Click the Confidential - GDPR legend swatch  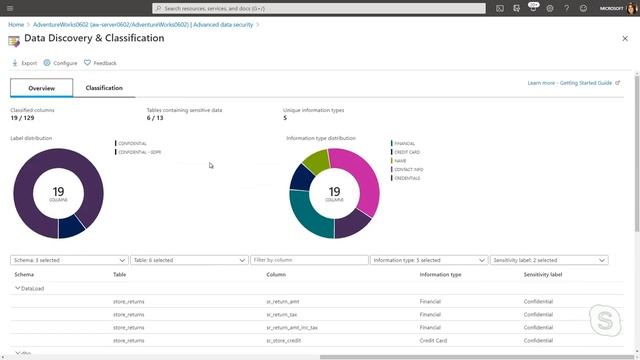(x=116, y=152)
